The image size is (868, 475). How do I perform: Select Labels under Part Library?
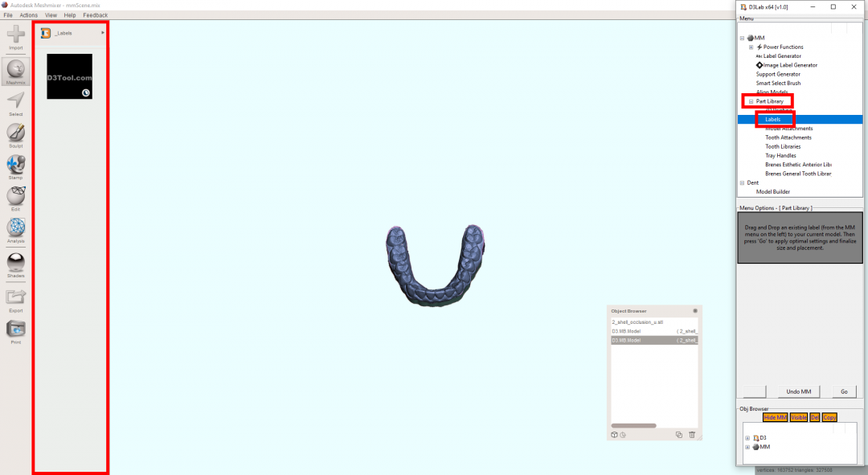[772, 118]
